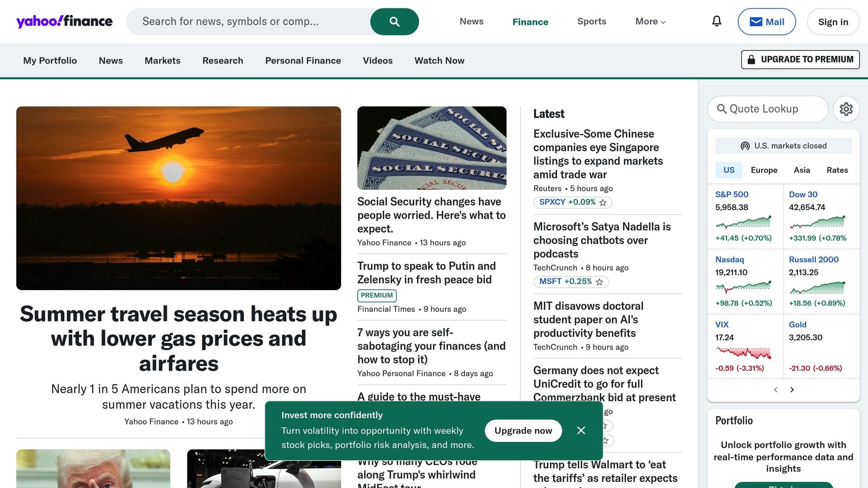Open the Personal Finance menu
868x488 pixels.
[303, 61]
